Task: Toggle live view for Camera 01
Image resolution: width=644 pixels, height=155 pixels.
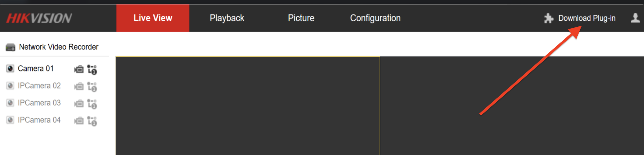Action: click(x=10, y=69)
